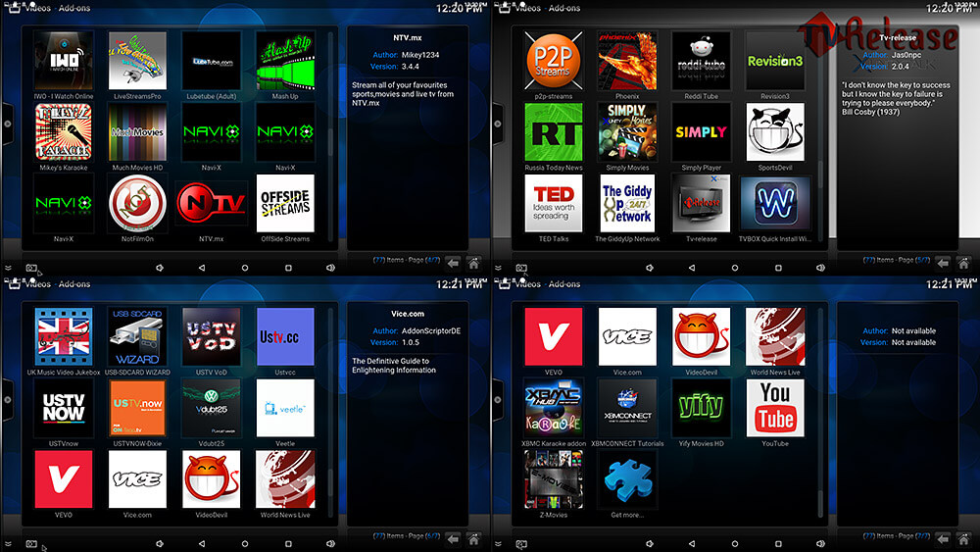The height and width of the screenshot is (552, 980).
Task: Open World News Live on Page 7/7
Action: pyautogui.click(x=775, y=337)
